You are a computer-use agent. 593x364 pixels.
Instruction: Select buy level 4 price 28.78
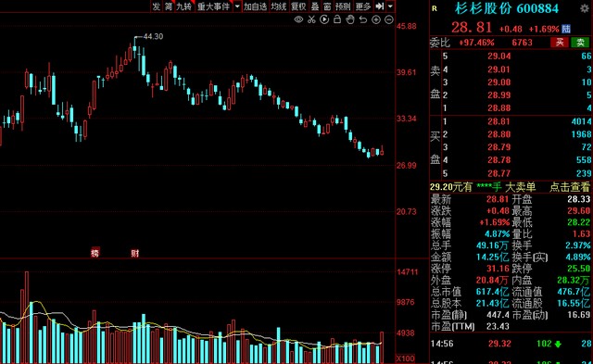(x=498, y=160)
